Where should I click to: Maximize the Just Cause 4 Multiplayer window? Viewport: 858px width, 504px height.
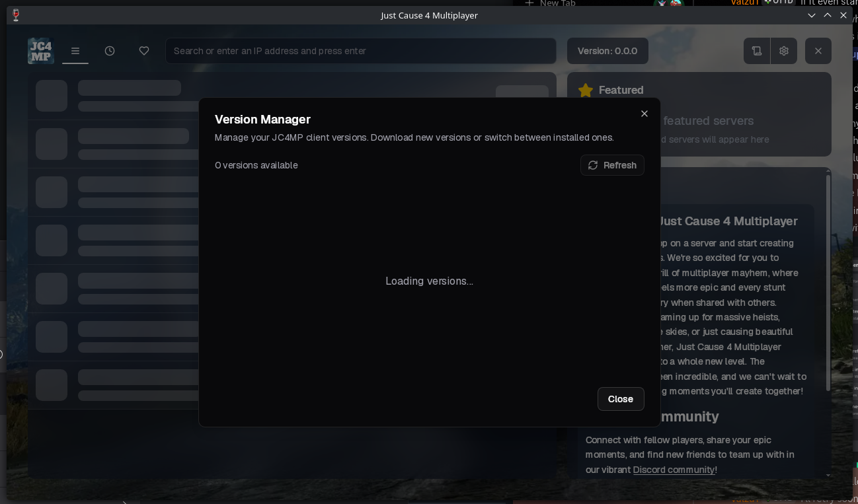828,15
